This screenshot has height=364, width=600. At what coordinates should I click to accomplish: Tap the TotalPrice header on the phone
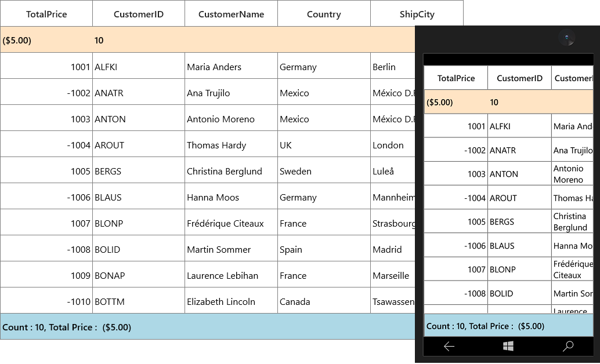pos(456,78)
